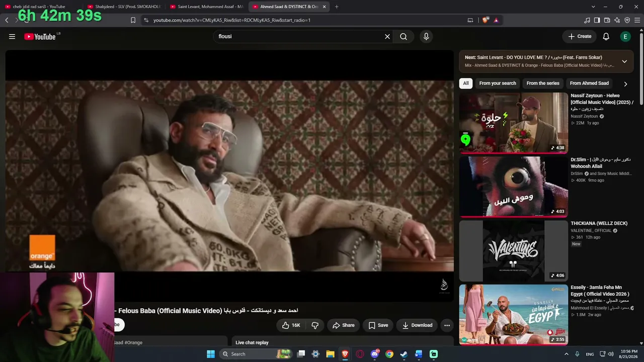Open Dr.Slim Wohoosh Allail video thumbnail
The image size is (644, 362).
click(513, 187)
